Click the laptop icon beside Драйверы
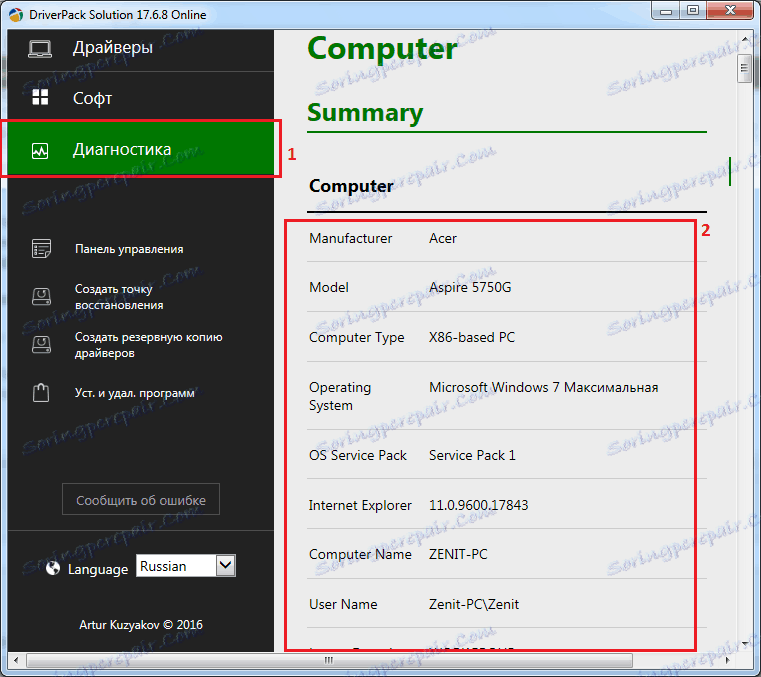 (40, 49)
